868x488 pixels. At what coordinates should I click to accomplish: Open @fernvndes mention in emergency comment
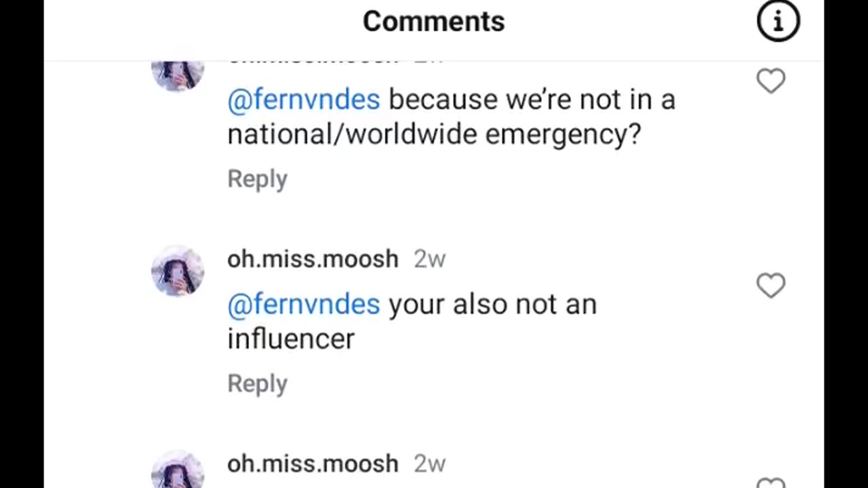[304, 100]
